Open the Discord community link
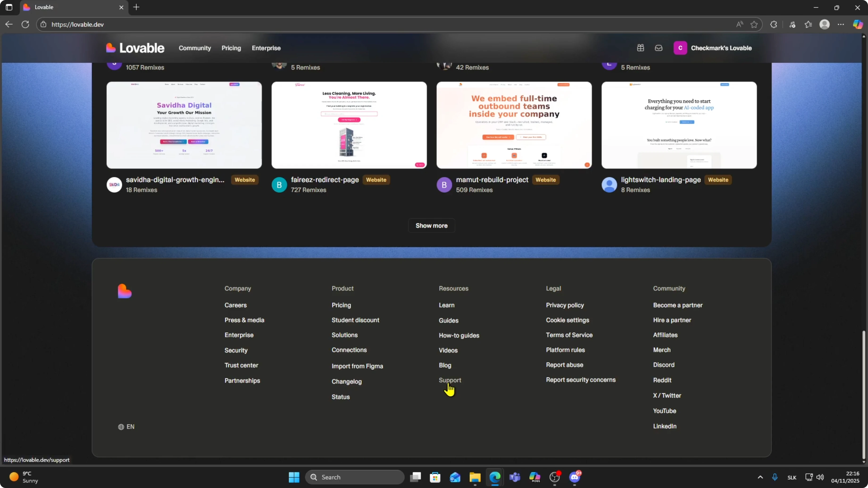Viewport: 868px width, 488px height. click(x=664, y=365)
